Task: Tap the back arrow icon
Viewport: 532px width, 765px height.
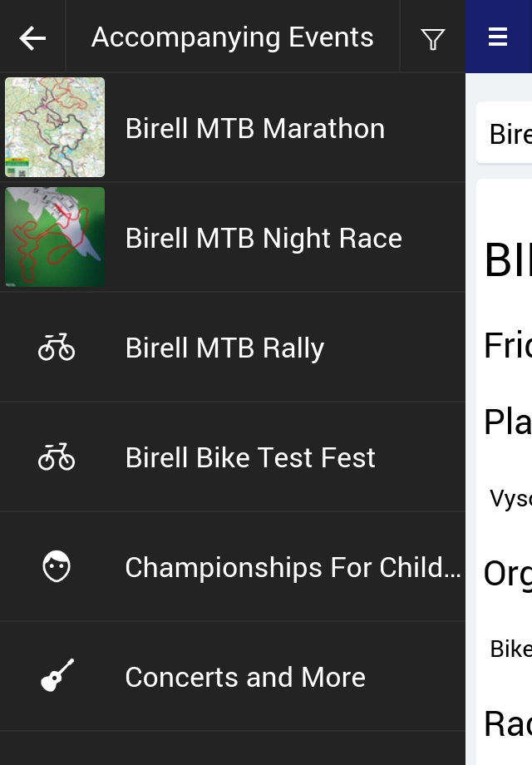Action: click(32, 38)
